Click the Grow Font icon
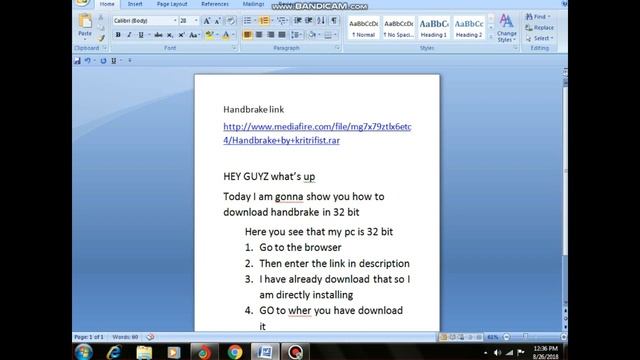Viewport: 640px width, 360px height. pyautogui.click(x=207, y=21)
